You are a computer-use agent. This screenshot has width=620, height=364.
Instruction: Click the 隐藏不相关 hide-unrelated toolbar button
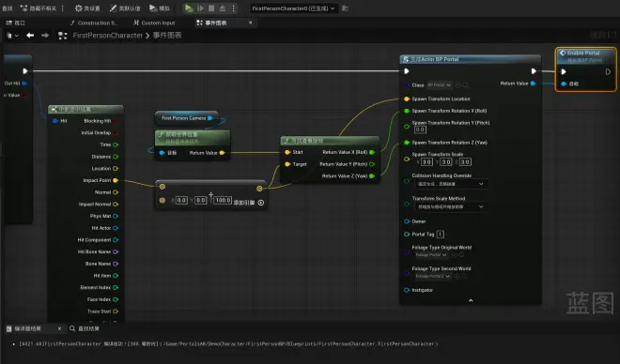[x=39, y=8]
